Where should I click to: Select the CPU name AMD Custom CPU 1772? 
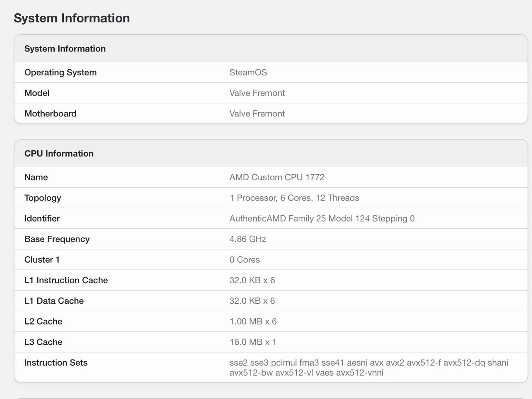[x=277, y=177]
